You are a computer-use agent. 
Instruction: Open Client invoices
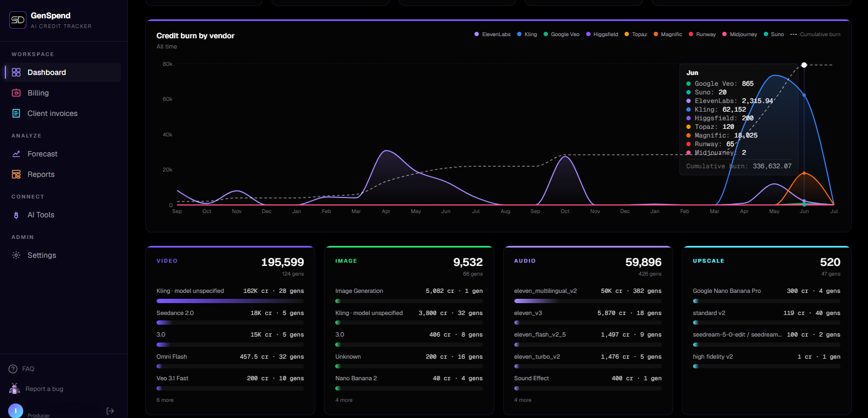coord(63,113)
